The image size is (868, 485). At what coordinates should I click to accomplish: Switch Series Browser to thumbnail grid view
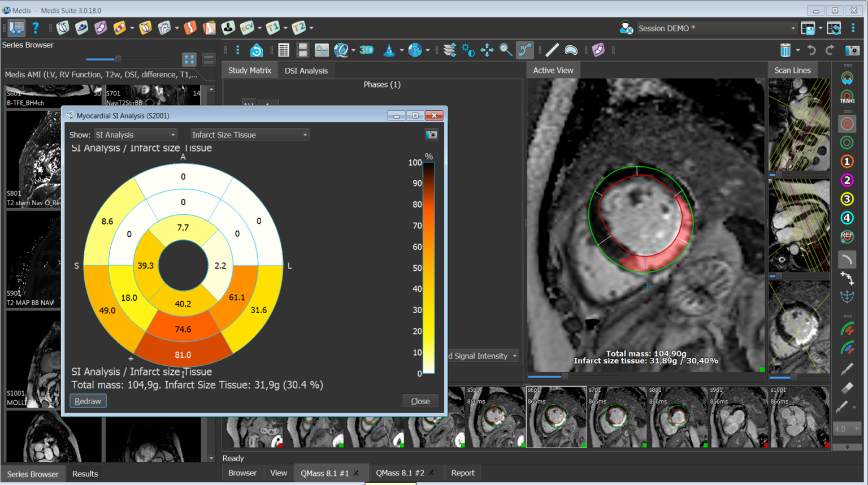[189, 59]
